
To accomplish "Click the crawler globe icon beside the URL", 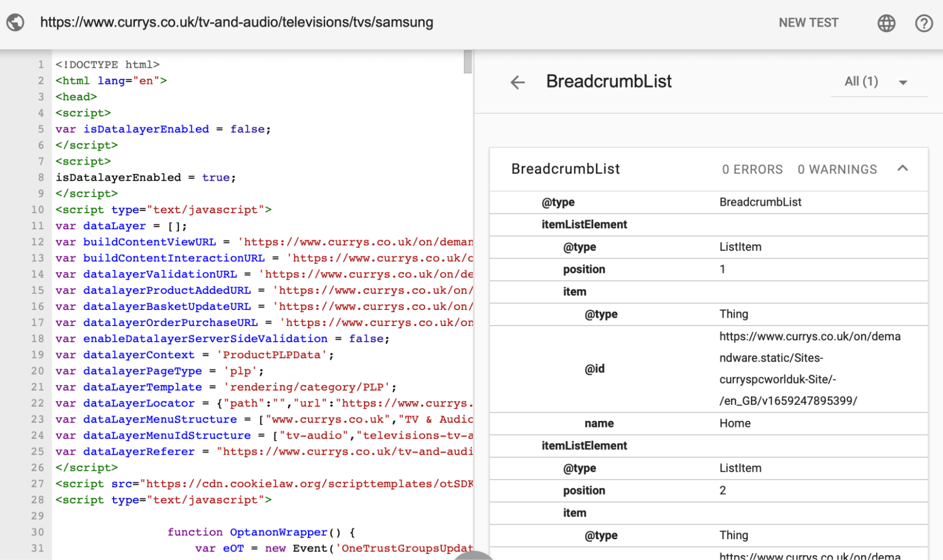I will click(15, 22).
